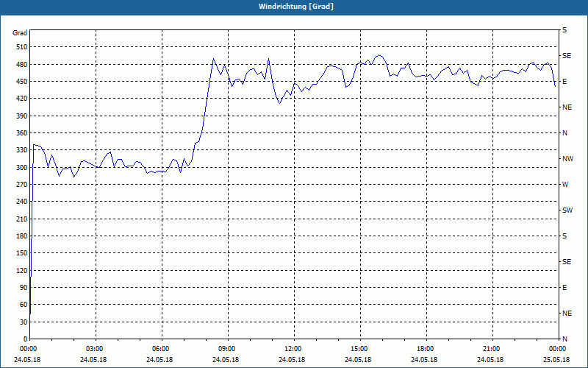Click the NE compass label below 420 level
This screenshot has height=368, width=588.
pos(567,107)
